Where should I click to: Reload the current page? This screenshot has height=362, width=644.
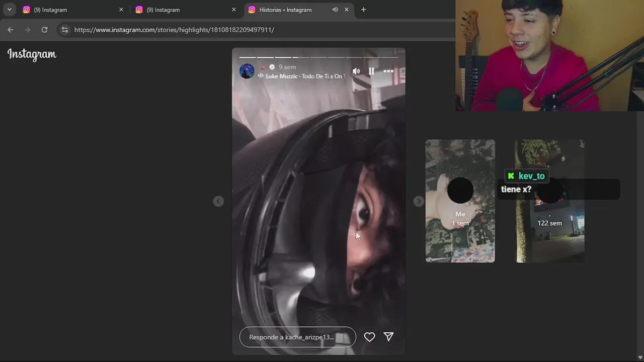(x=44, y=30)
